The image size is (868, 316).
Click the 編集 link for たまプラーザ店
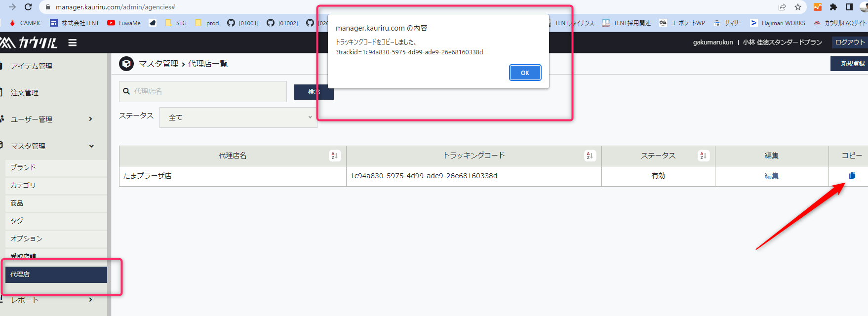[771, 176]
